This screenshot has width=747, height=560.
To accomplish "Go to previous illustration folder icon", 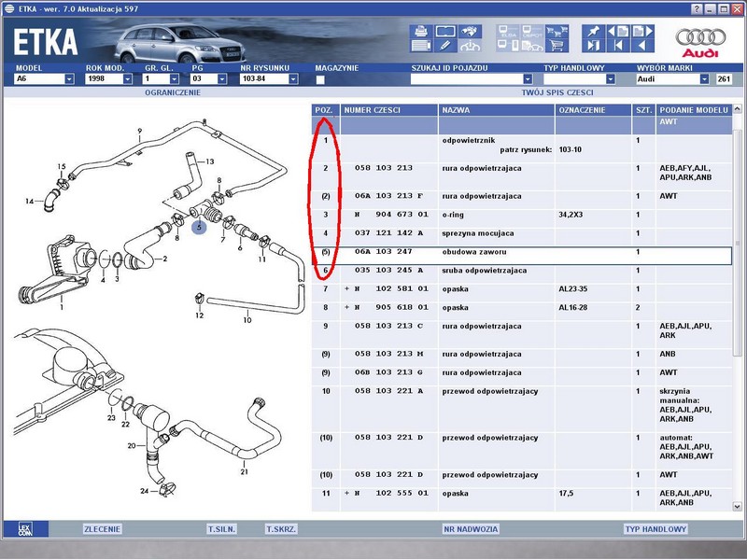I will (x=618, y=32).
